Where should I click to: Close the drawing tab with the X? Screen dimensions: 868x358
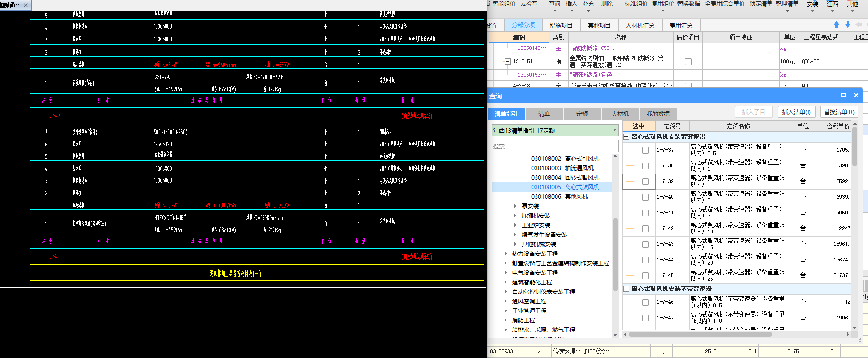(x=26, y=5)
